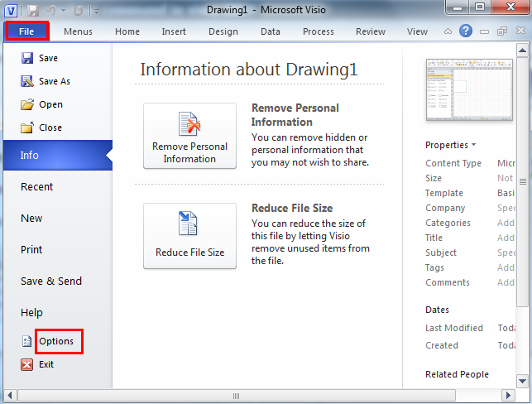532x404 pixels.
Task: Click the Tags property value field
Action: coord(506,267)
